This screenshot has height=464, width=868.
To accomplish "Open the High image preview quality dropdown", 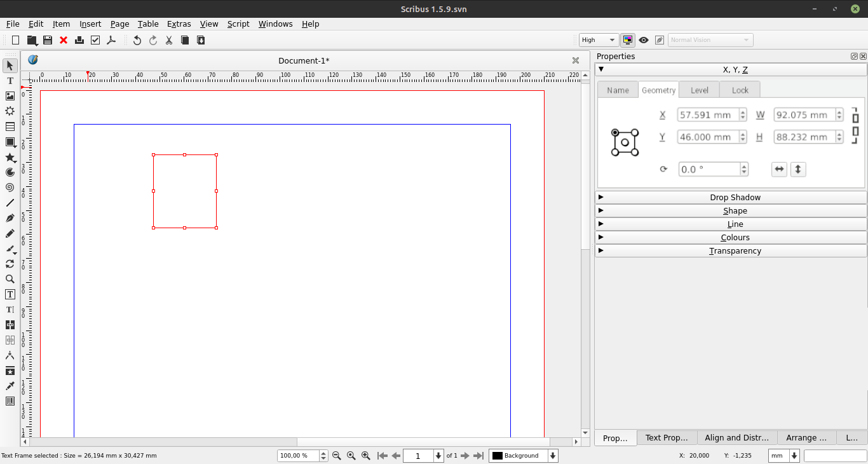I will pos(599,40).
